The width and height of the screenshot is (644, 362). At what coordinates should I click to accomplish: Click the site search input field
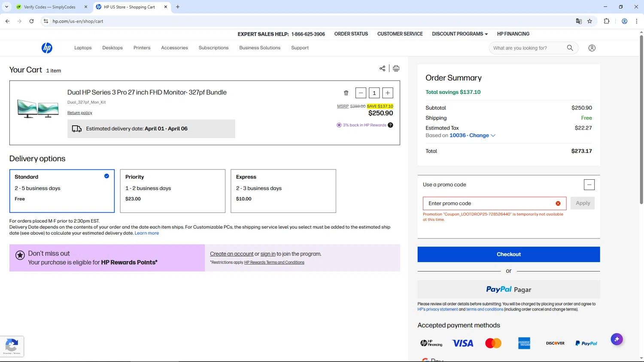(528, 48)
